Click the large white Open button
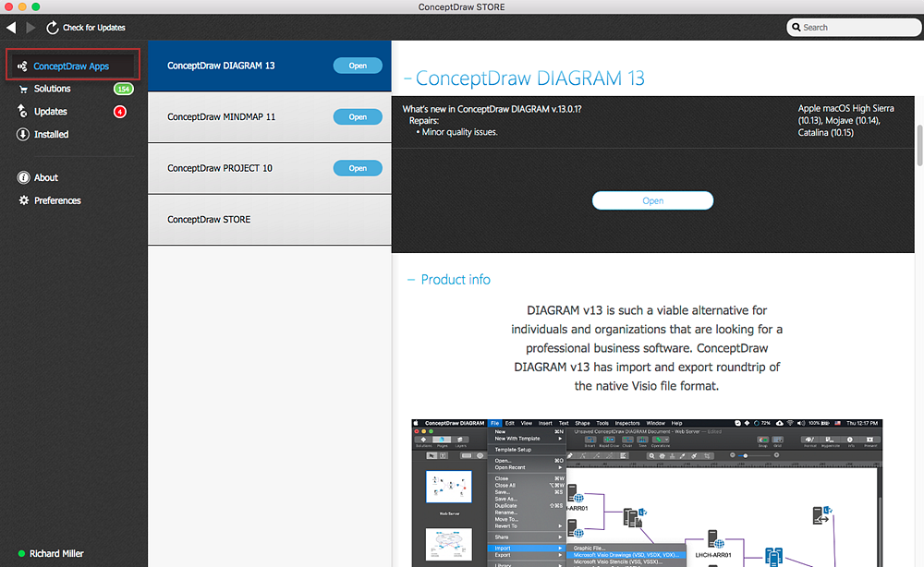The image size is (924, 567). (652, 200)
